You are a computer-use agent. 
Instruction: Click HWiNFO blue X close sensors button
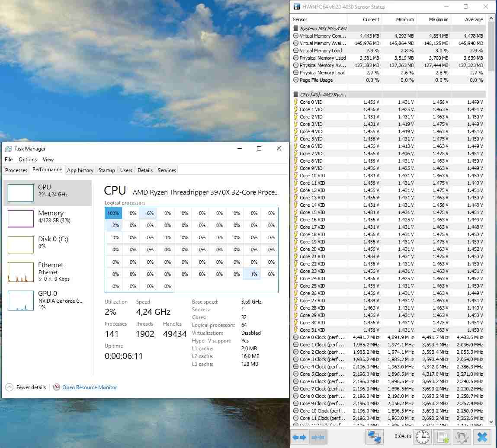click(x=482, y=437)
